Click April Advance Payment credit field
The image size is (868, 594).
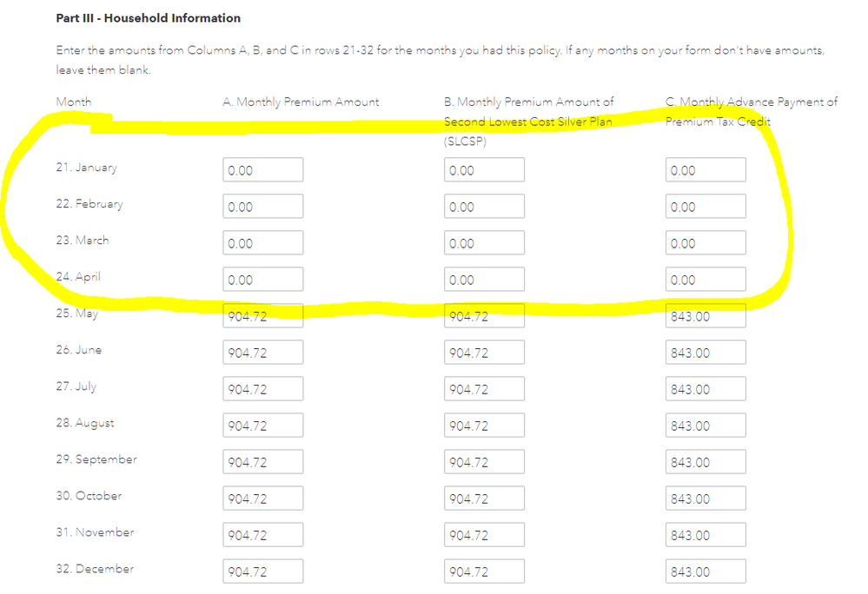tap(706, 280)
